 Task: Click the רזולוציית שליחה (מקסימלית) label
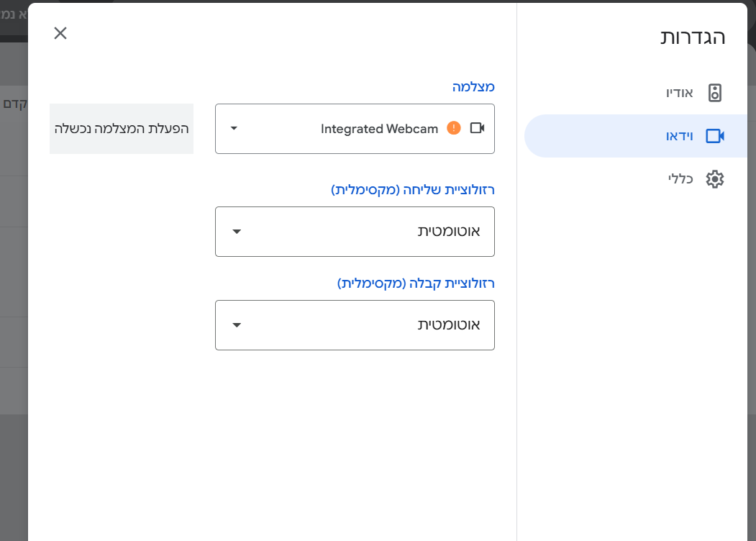(413, 190)
